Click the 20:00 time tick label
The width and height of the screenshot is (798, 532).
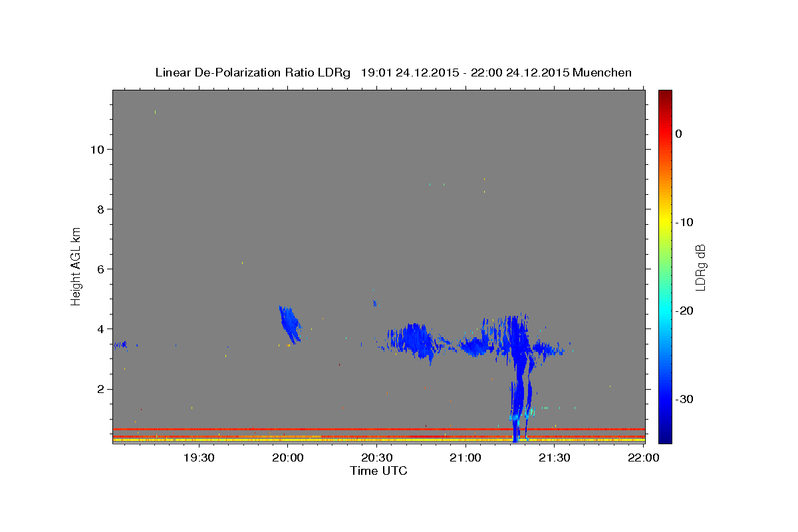pyautogui.click(x=288, y=458)
